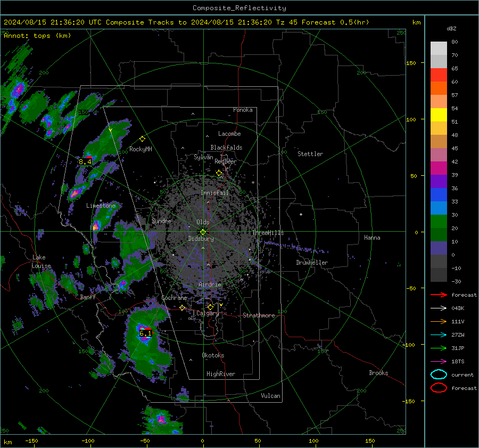Select the orange 111V arrow symbol
Screen dimensions: 479x448
pyautogui.click(x=439, y=321)
